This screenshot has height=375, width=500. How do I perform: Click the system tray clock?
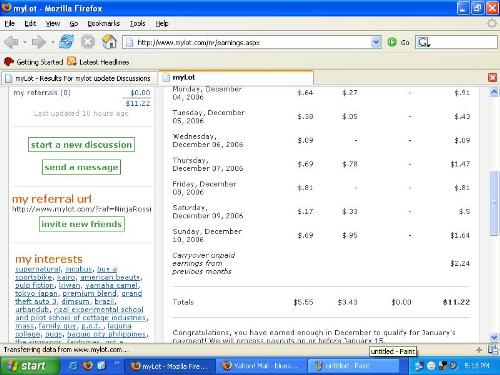477,366
